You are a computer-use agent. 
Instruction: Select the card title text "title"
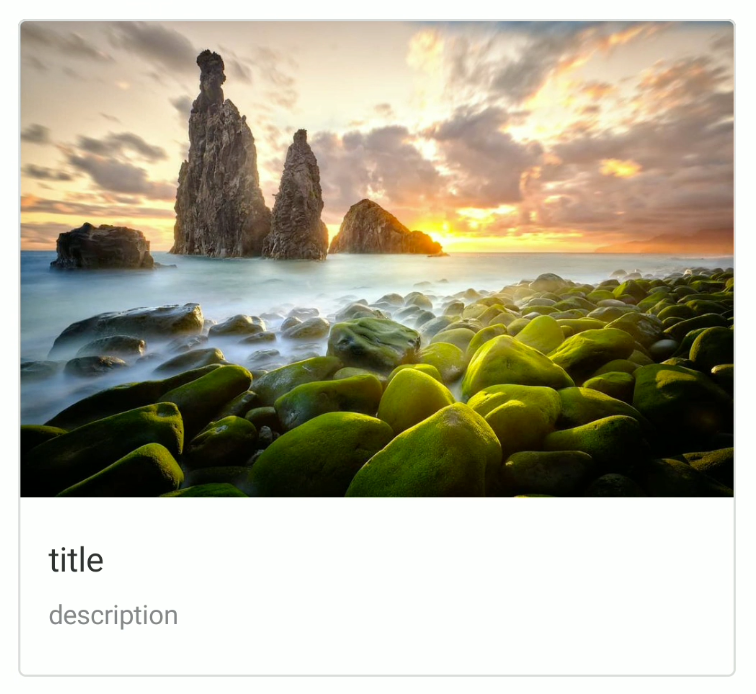[x=76, y=560]
